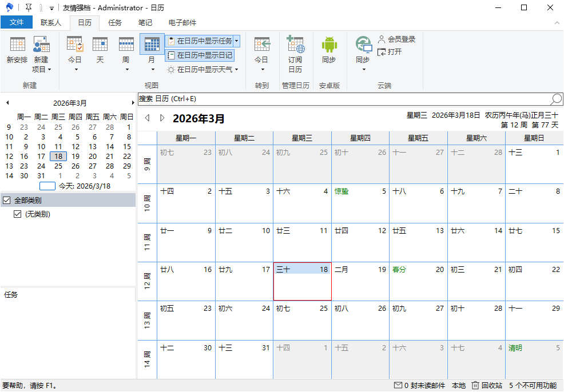Screen dimensions: 564x392
Task: Click the 搜索 日历 search field
Action: point(343,99)
